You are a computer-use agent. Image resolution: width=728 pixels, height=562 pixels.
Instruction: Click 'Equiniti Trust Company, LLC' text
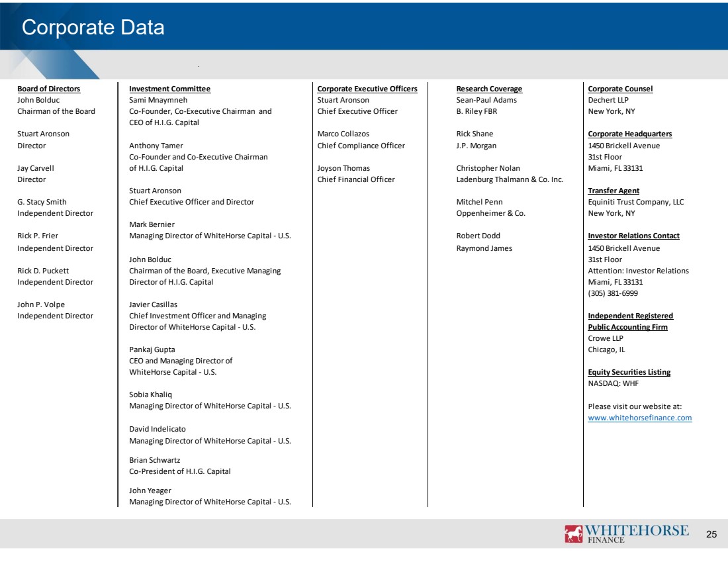[635, 202]
